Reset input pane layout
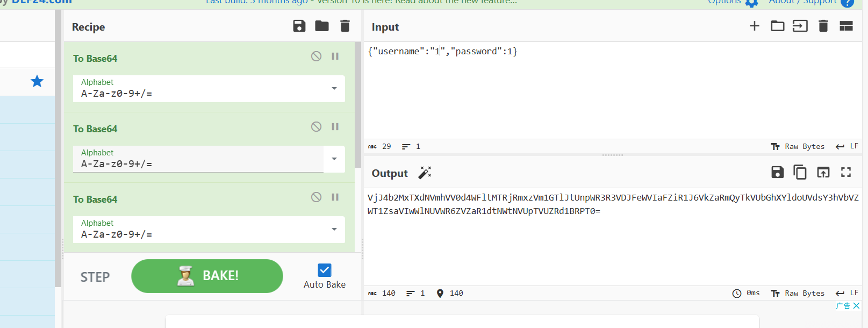Viewport: 868px width, 328px height. [846, 26]
